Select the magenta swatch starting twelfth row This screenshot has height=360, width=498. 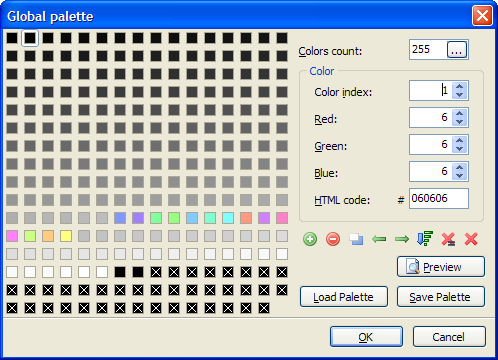pyautogui.click(x=12, y=236)
